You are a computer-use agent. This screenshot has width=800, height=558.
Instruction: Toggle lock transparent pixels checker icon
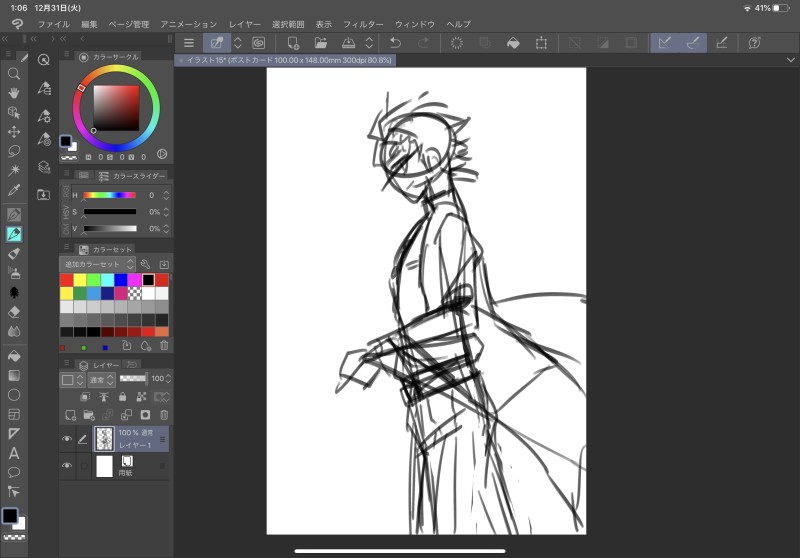[141, 396]
